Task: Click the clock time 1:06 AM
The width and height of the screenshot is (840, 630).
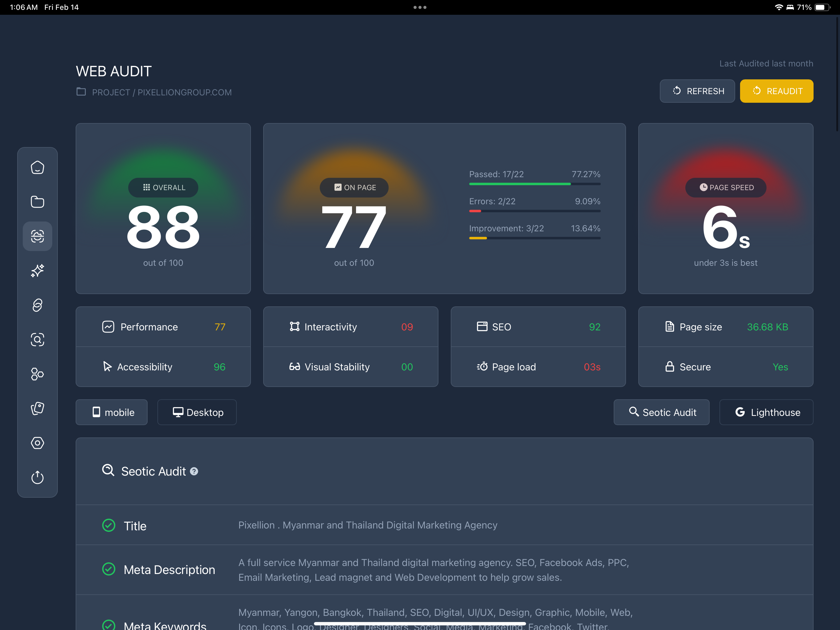Action: 24,7
